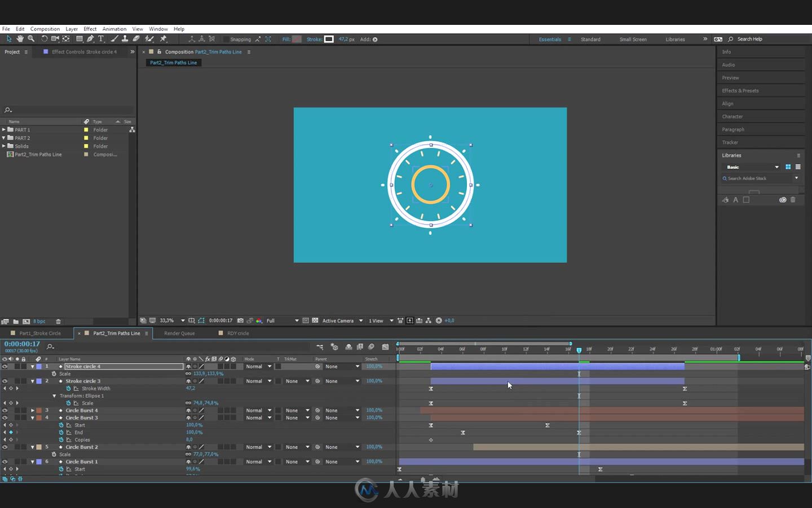Click the Stroke color swatch
Viewport: 812px width, 508px height.
(329, 40)
